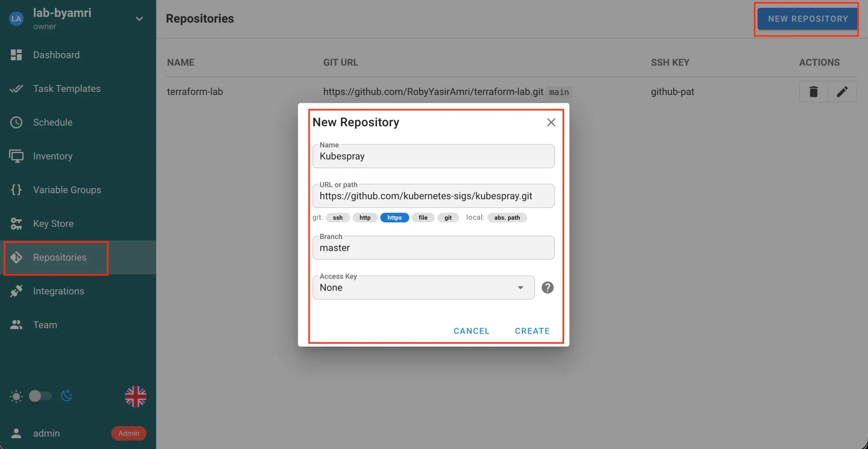
Task: Select the Task Templates sidebar icon
Action: 16,88
